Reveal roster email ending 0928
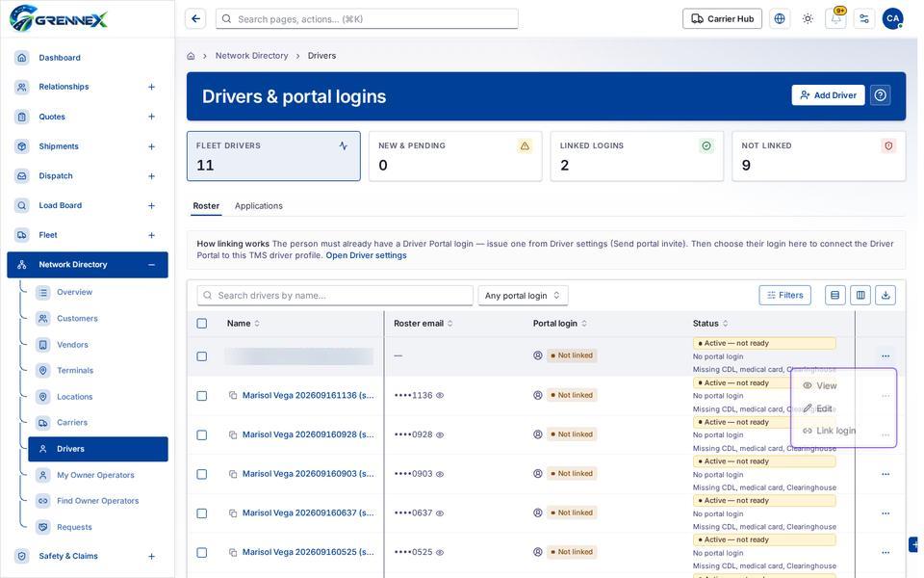This screenshot has height=578, width=924. (440, 435)
